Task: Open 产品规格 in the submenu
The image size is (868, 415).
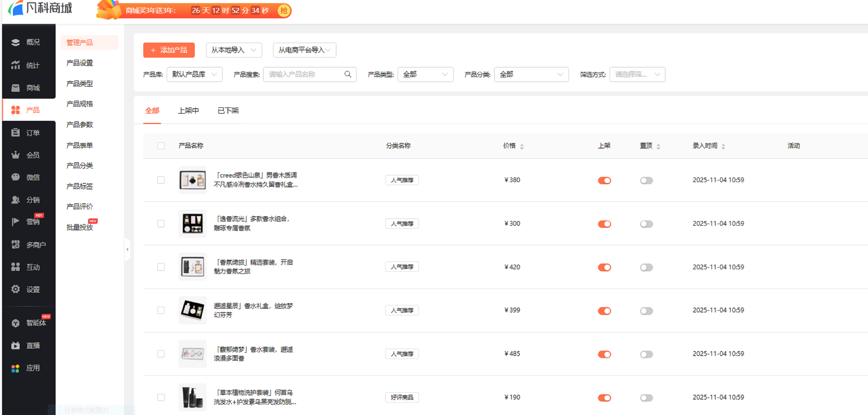Action: 80,104
